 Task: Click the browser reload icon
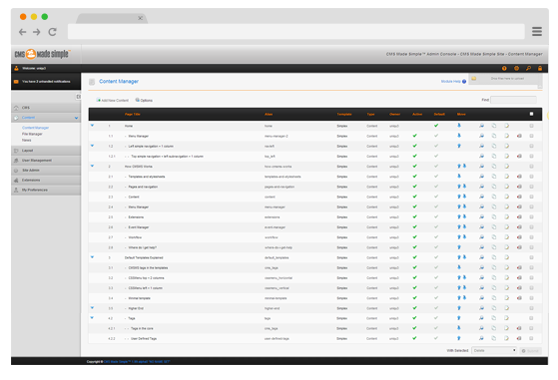[52, 32]
